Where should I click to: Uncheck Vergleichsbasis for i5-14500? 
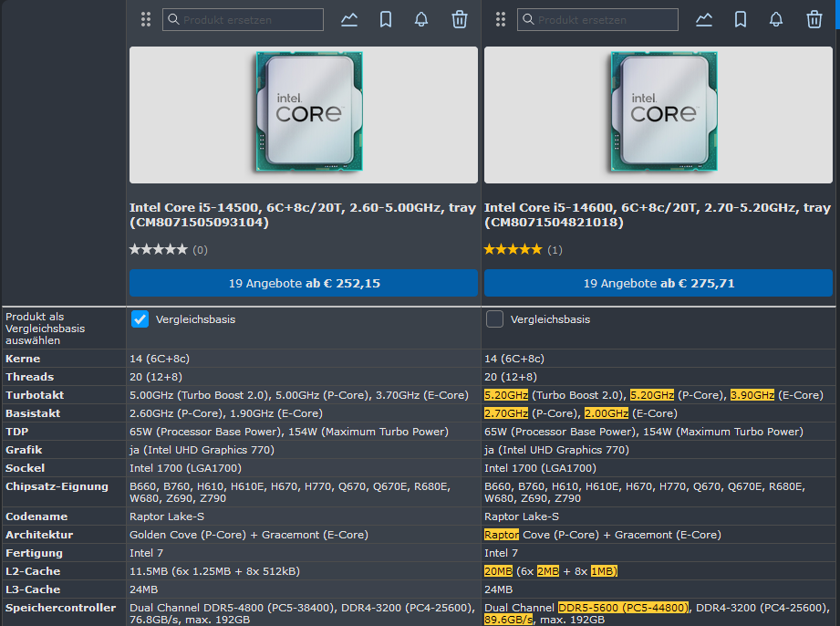(140, 318)
